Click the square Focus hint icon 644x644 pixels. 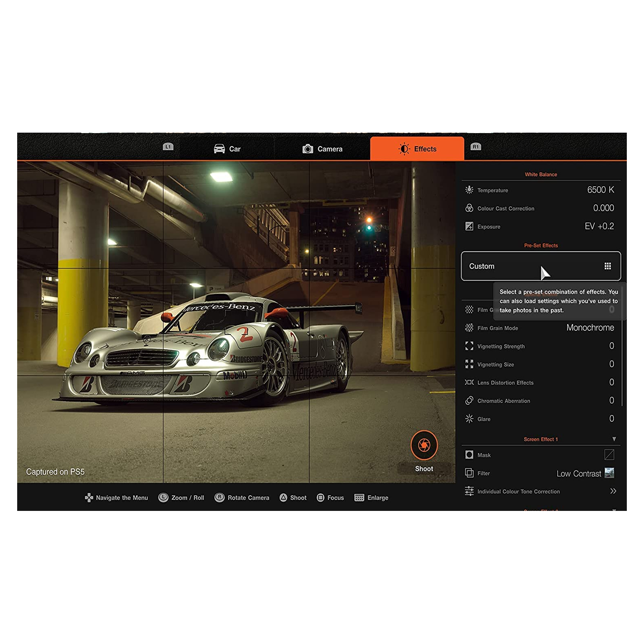click(320, 498)
